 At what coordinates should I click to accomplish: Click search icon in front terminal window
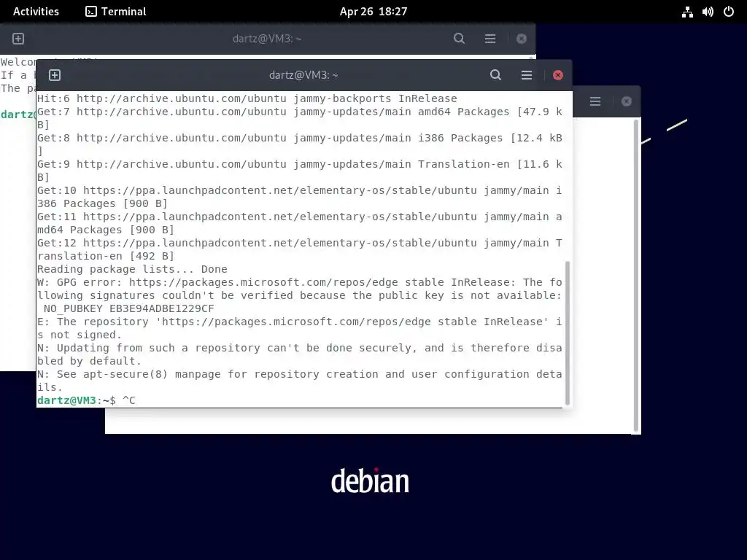tap(495, 75)
